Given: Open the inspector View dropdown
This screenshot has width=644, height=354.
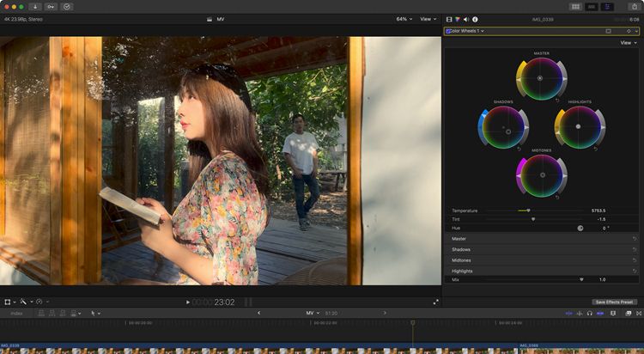Looking at the screenshot, I should (629, 43).
